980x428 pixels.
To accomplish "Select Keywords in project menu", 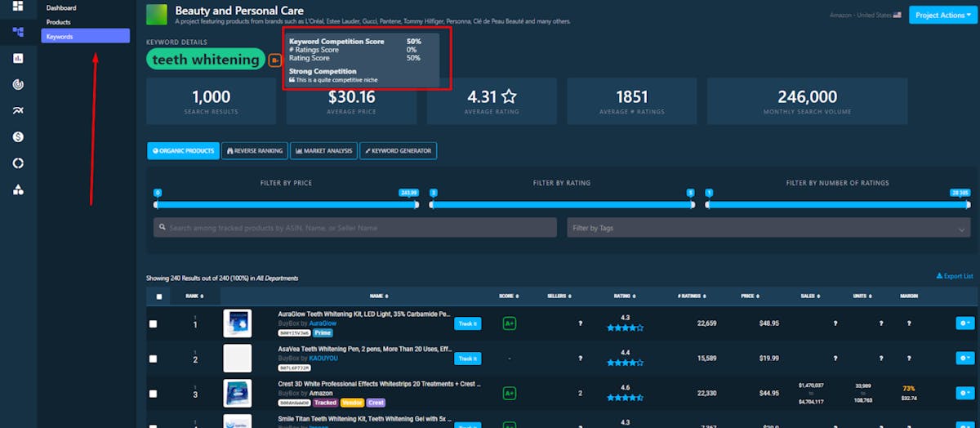I will (86, 36).
